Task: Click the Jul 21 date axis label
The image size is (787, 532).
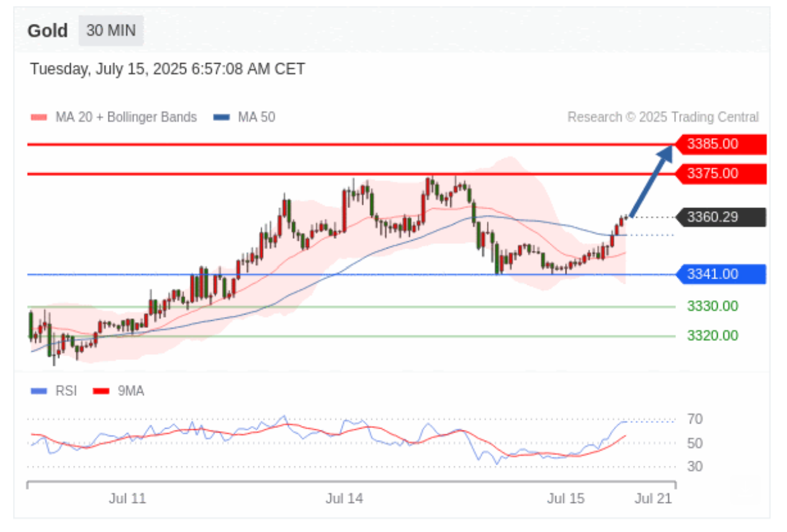Action: tap(653, 499)
